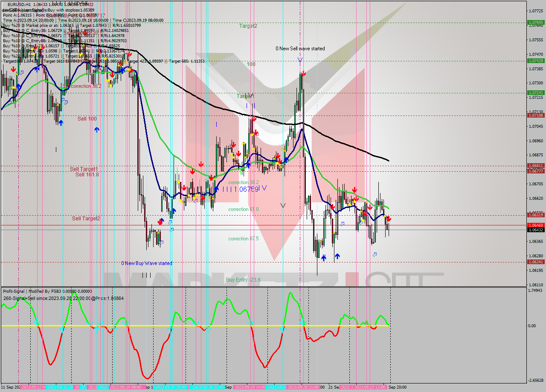Viewport: 546px width, 392px height.
Task: Click the 0.00 indicator scale value
Action: pyautogui.click(x=532, y=326)
